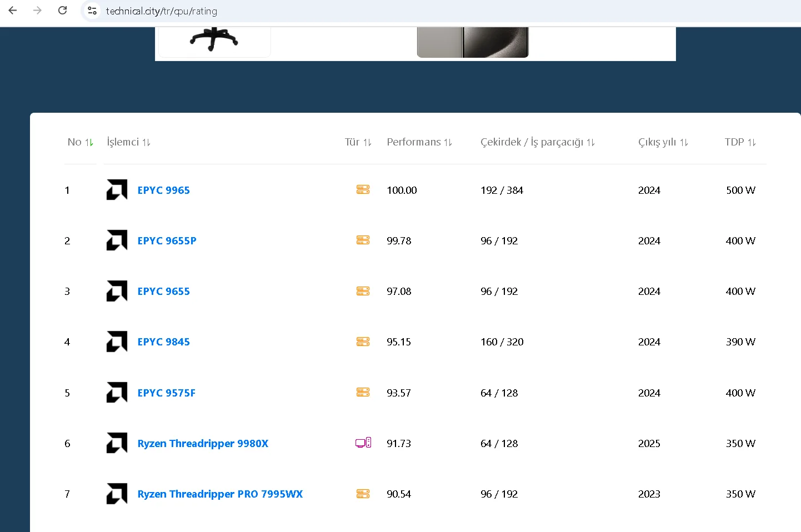Select performance score 95.15

(399, 342)
